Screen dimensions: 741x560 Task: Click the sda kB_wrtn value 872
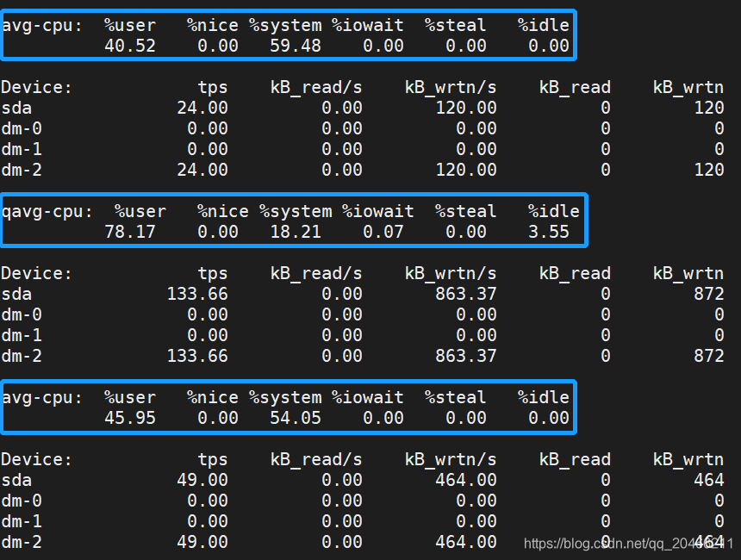pos(709,295)
